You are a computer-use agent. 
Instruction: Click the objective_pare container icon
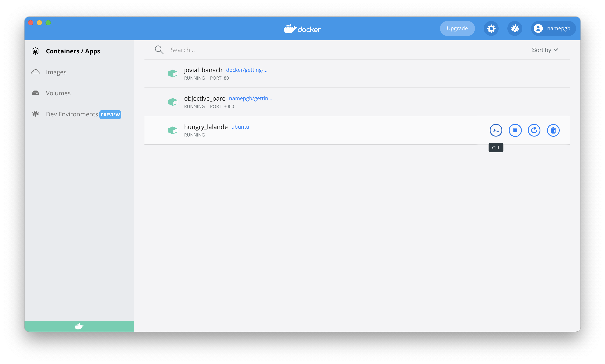click(172, 102)
